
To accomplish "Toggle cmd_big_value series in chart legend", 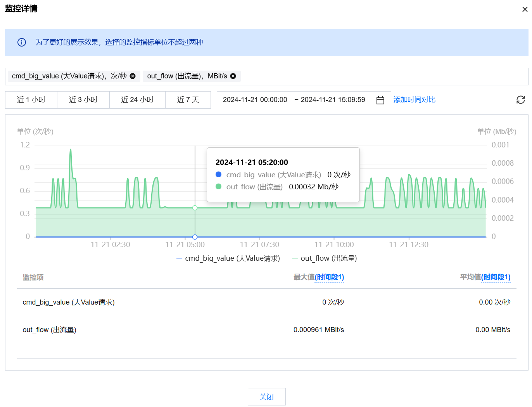I will click(x=228, y=258).
